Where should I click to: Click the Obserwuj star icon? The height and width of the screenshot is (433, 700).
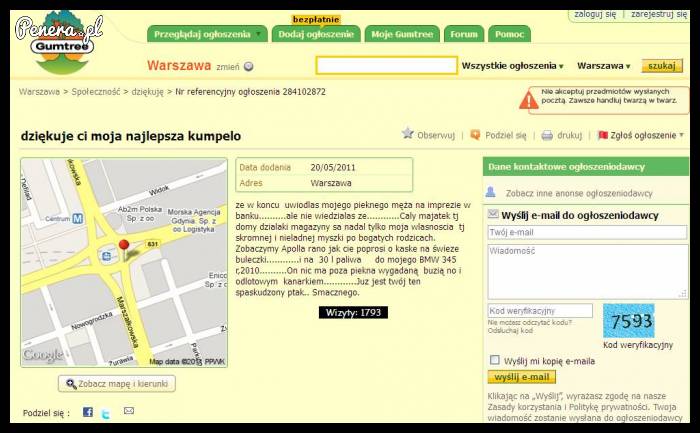(408, 133)
